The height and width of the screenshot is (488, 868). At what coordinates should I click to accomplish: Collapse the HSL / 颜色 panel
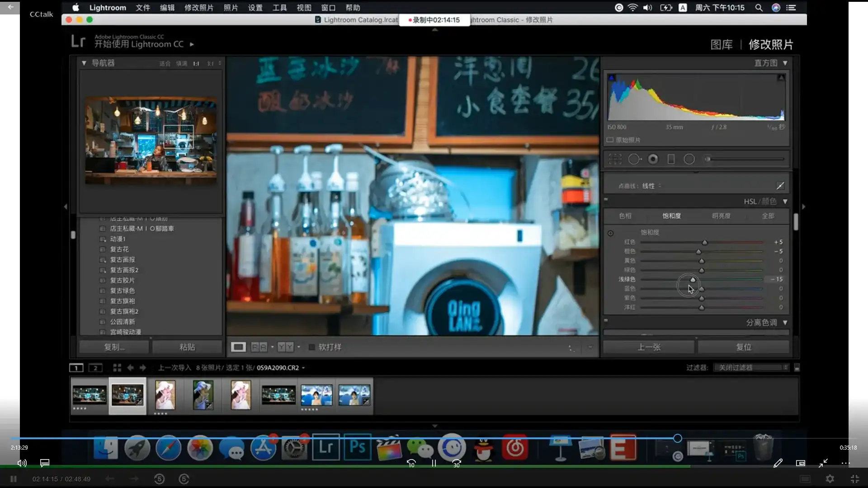(x=785, y=202)
